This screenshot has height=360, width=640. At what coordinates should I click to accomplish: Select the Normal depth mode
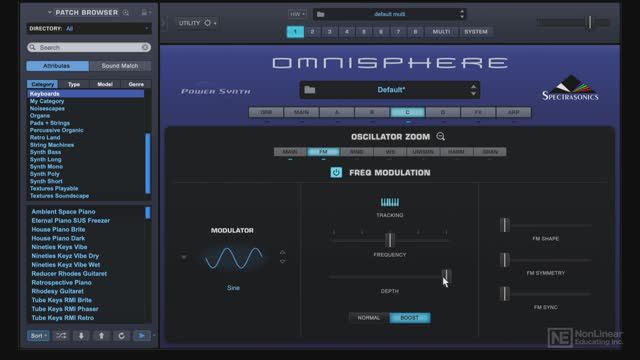pyautogui.click(x=369, y=318)
